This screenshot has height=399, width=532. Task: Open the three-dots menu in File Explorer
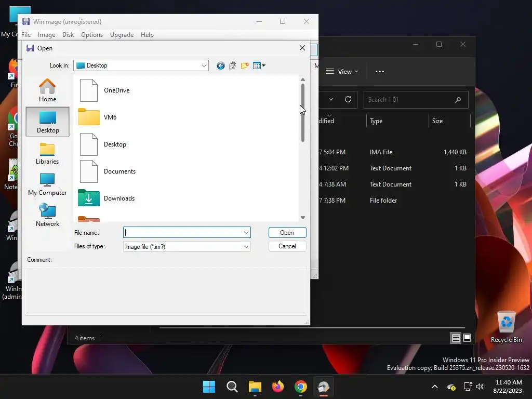click(380, 72)
